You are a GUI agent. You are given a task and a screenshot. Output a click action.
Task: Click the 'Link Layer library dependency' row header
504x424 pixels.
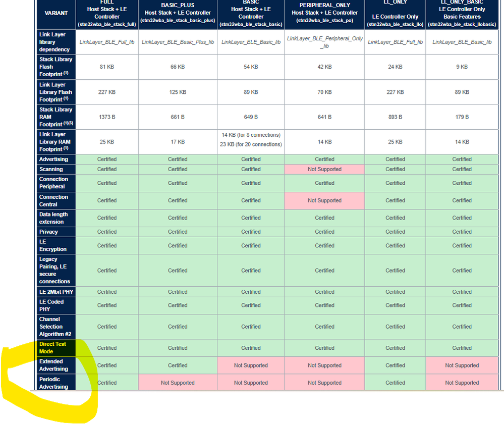56,42
